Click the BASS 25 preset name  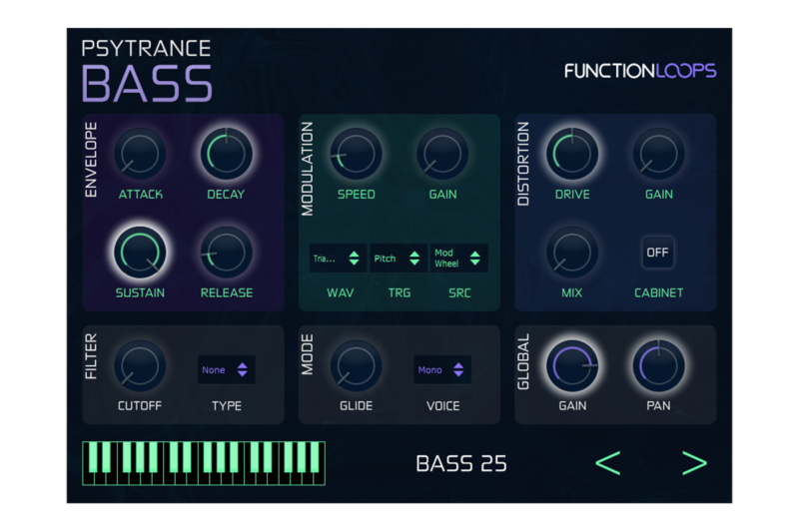(x=461, y=463)
